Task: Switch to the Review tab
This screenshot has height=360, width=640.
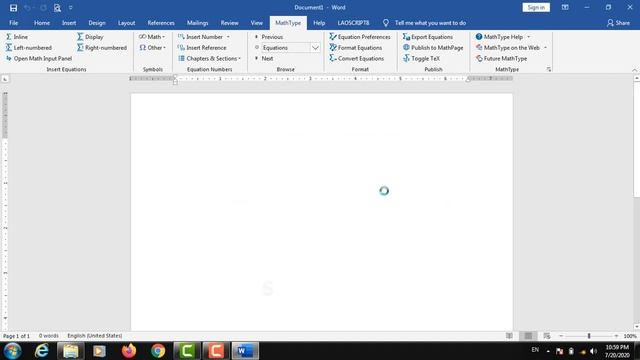Action: [x=229, y=23]
